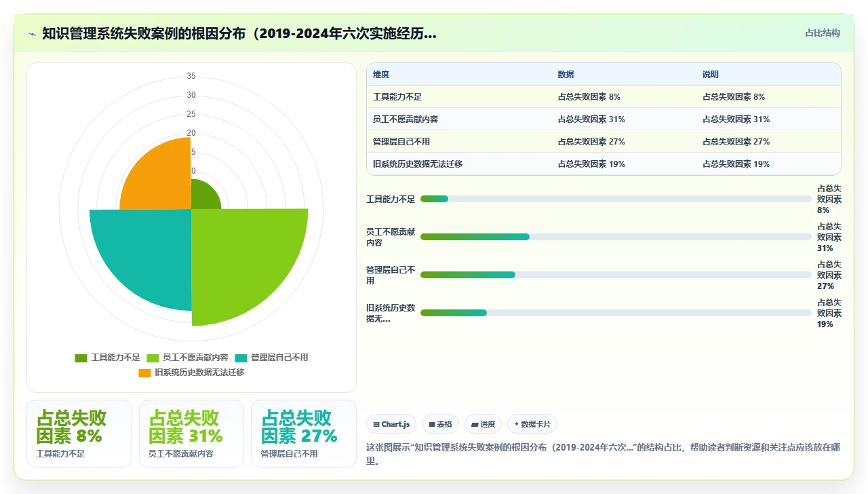Open the 占总失败因素 8% data card
The height and width of the screenshot is (494, 868).
(79, 434)
